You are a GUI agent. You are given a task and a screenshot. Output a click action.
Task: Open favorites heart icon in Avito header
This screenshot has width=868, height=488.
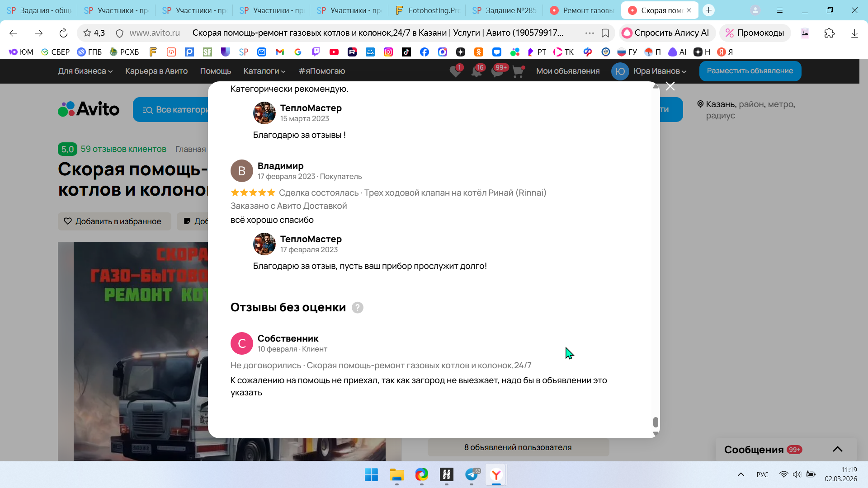pyautogui.click(x=455, y=71)
